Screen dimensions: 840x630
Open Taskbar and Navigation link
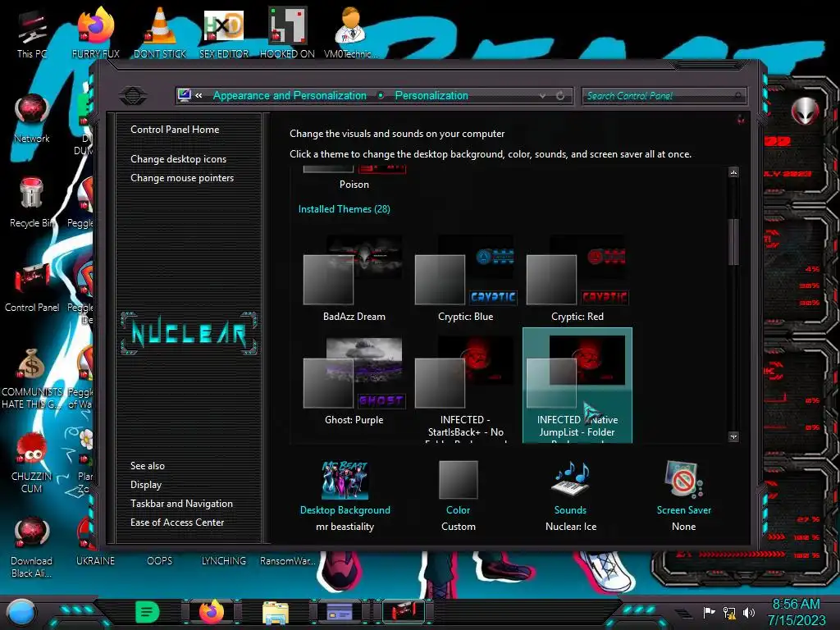point(181,504)
